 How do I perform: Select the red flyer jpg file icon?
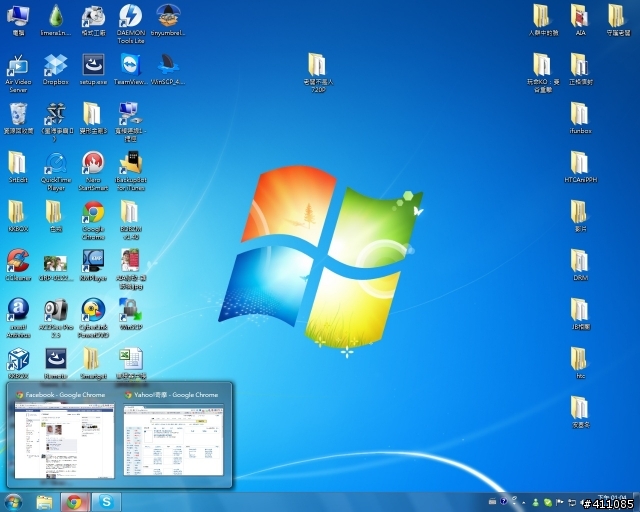tap(131, 269)
